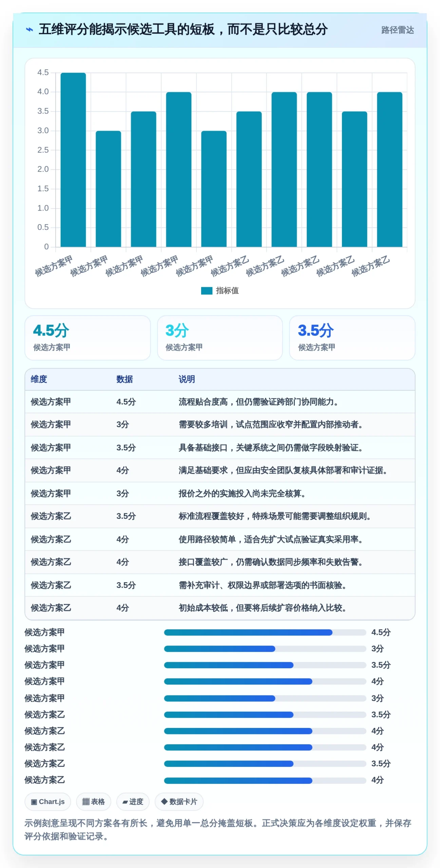Click the tallest 4.5 bar in the chart
Screen dimensions: 440x868
tap(73, 159)
